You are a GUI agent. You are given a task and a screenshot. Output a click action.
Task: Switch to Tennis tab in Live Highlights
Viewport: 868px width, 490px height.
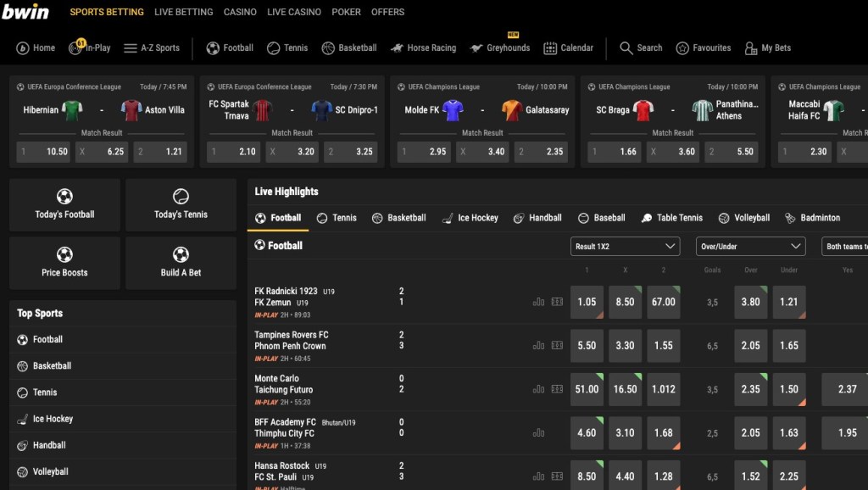click(x=337, y=218)
